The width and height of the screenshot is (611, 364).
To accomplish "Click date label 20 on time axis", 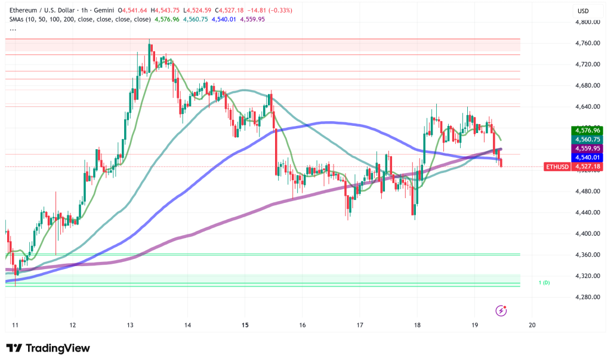I will pyautogui.click(x=532, y=325).
